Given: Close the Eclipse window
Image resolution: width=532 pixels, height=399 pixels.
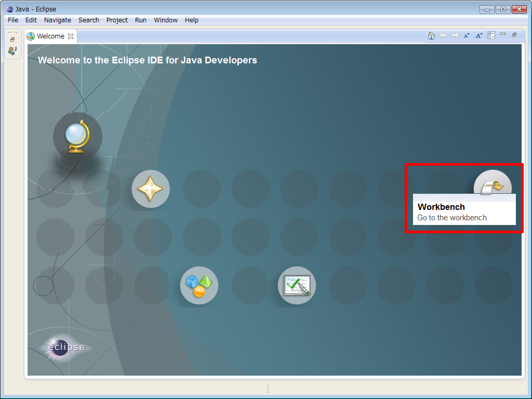Looking at the screenshot, I should coord(519,9).
